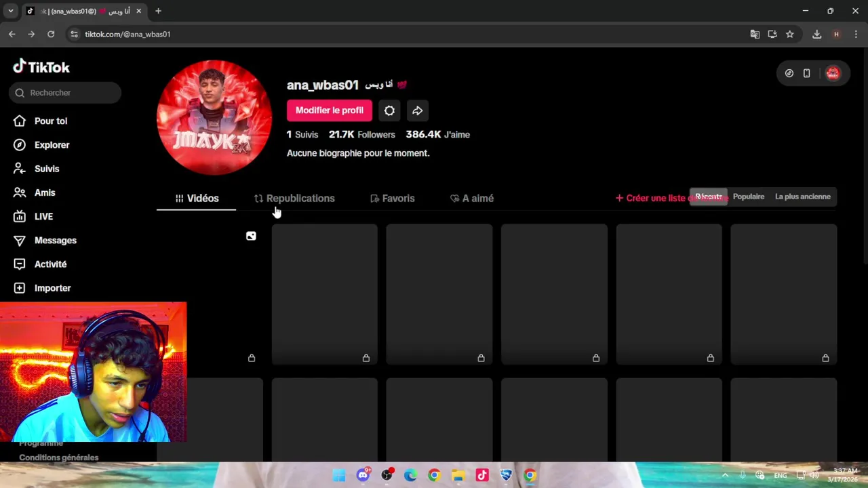Screen dimensions: 868x488
Task: Click the Google Translate icon in address bar
Action: click(755, 34)
